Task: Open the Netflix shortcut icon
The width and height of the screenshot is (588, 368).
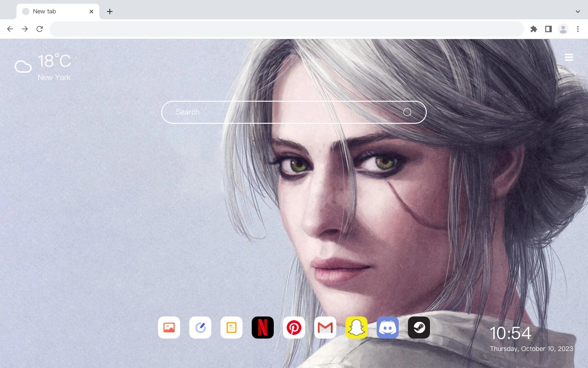Action: tap(263, 328)
